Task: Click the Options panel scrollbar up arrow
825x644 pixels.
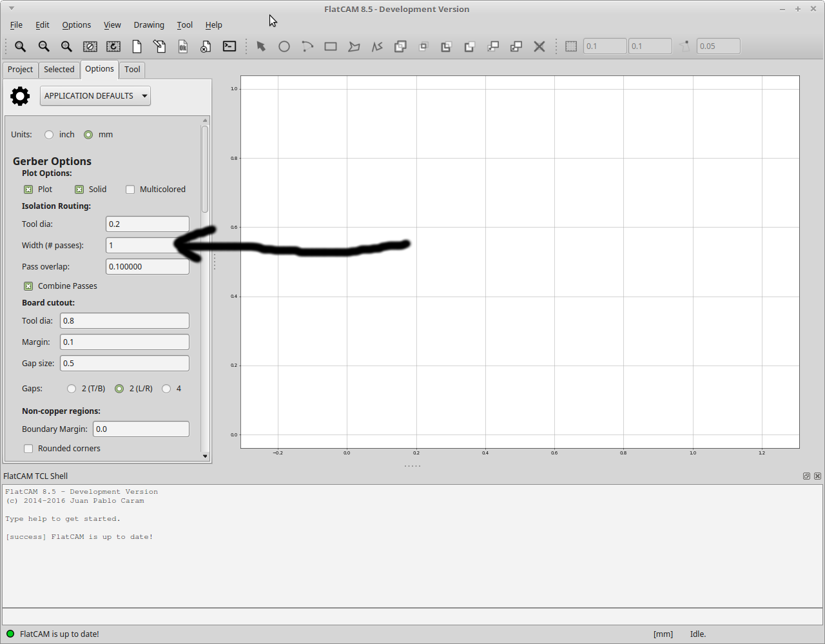Action: (x=205, y=121)
